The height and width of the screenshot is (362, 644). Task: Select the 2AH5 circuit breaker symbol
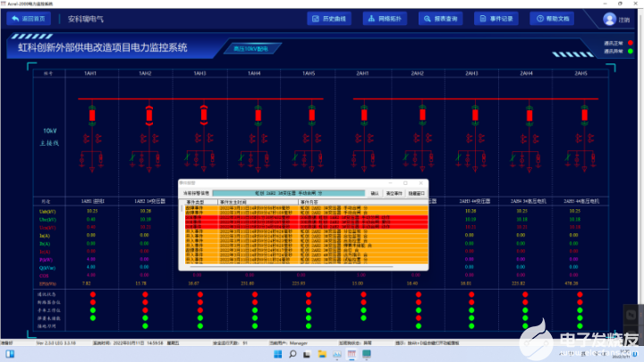[584, 115]
